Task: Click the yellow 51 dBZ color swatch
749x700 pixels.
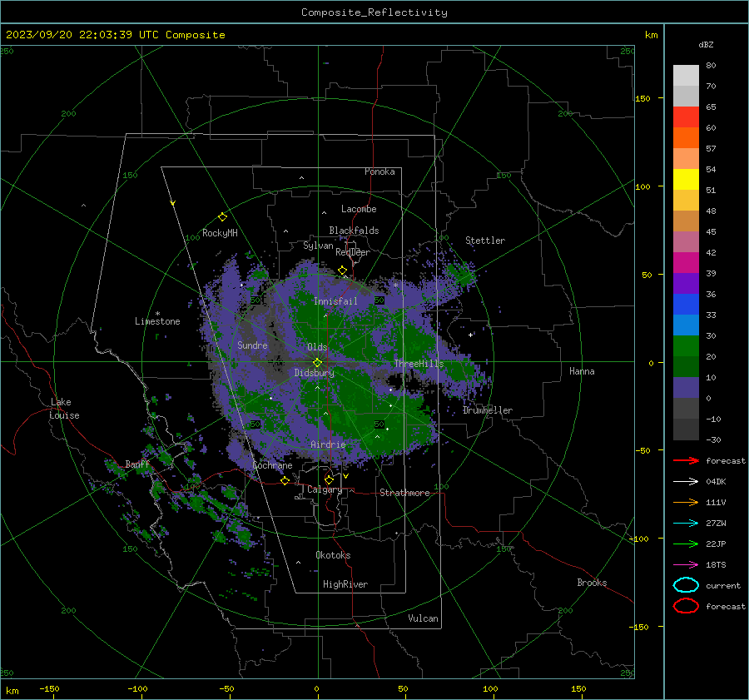Action: tap(686, 180)
